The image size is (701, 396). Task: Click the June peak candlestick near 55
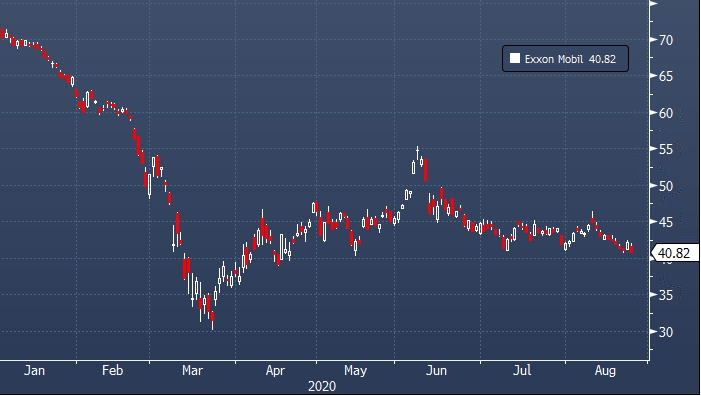point(418,153)
